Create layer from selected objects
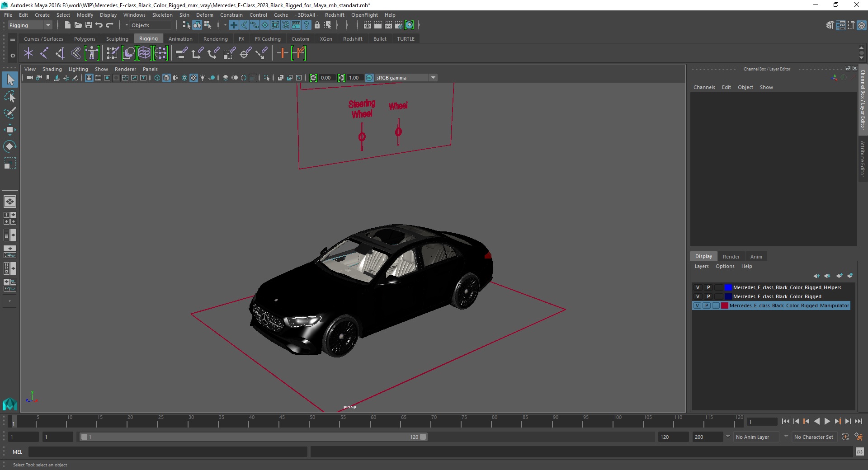 850,276
